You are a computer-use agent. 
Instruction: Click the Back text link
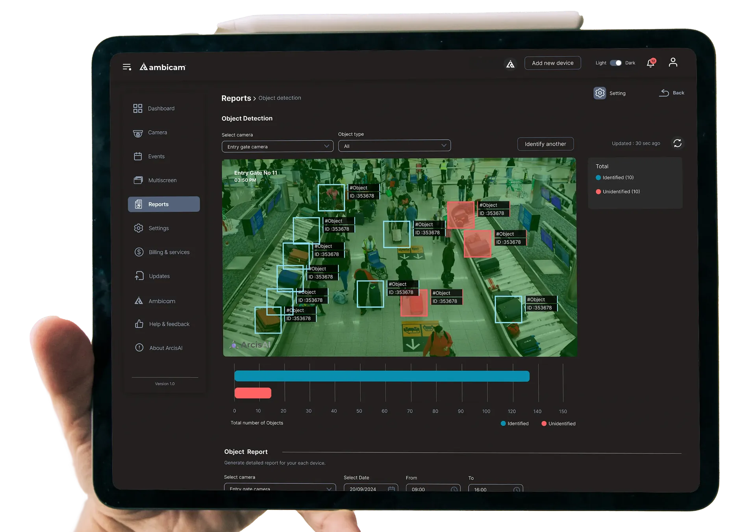point(678,93)
